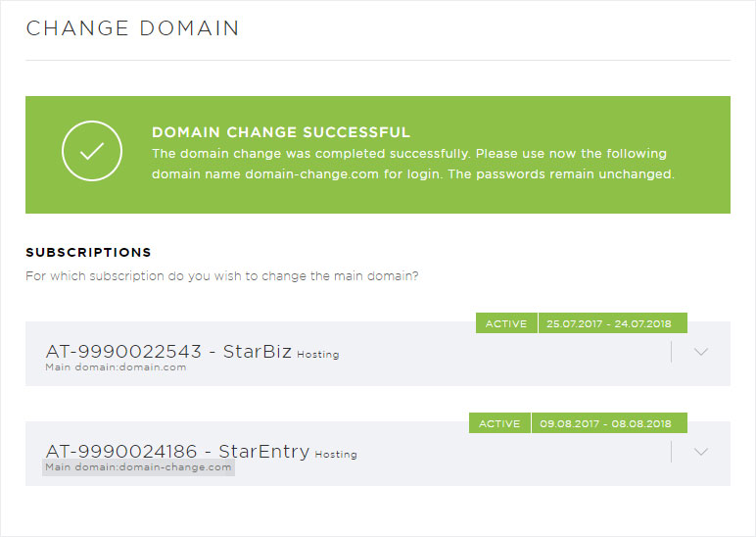Click domain-change.com in the success message
756x537 pixels.
pos(312,174)
